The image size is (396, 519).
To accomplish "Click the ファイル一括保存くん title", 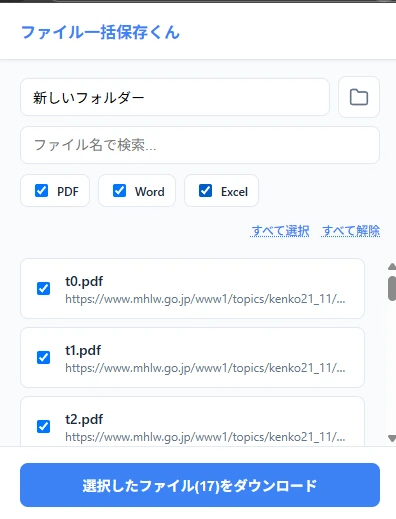I will [x=100, y=33].
